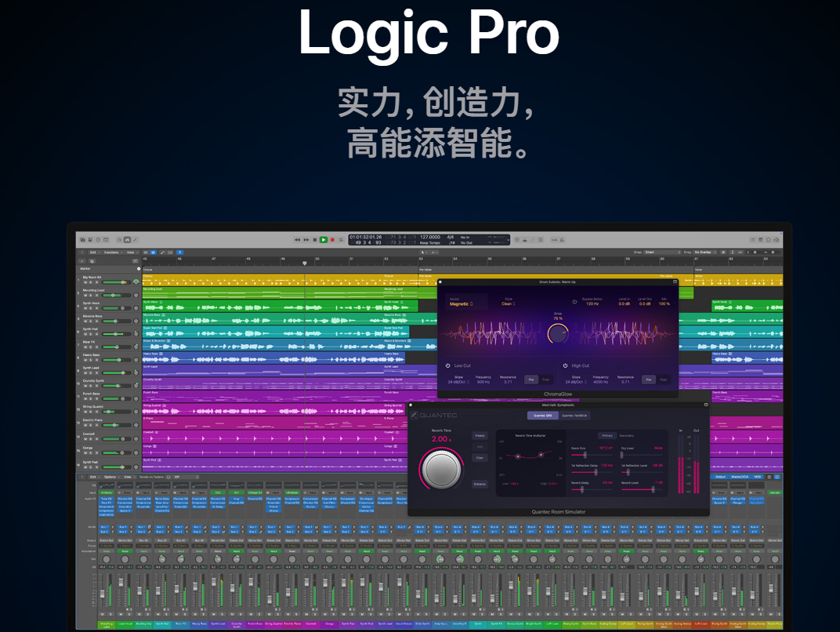Click the Count-in 1234 icon

coord(555,240)
